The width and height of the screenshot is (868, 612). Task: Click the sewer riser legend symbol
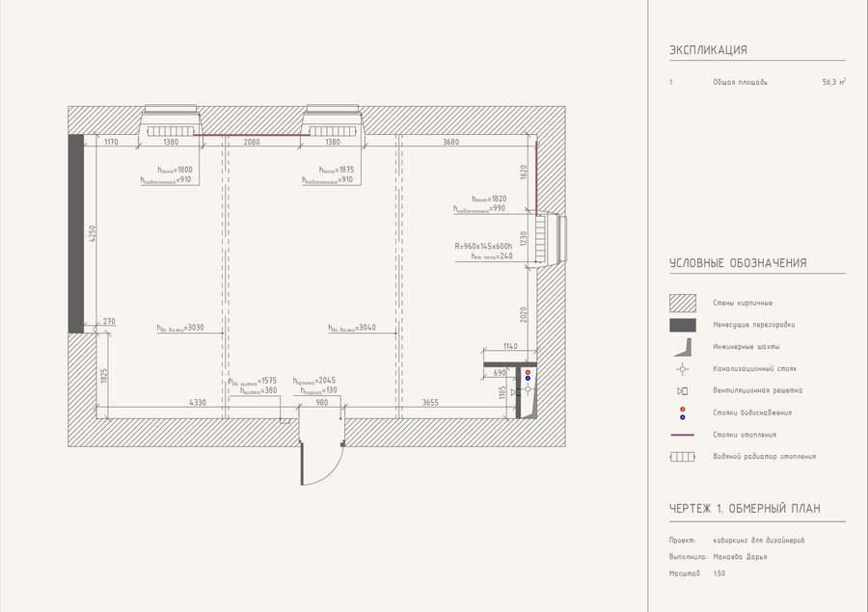[x=683, y=368]
